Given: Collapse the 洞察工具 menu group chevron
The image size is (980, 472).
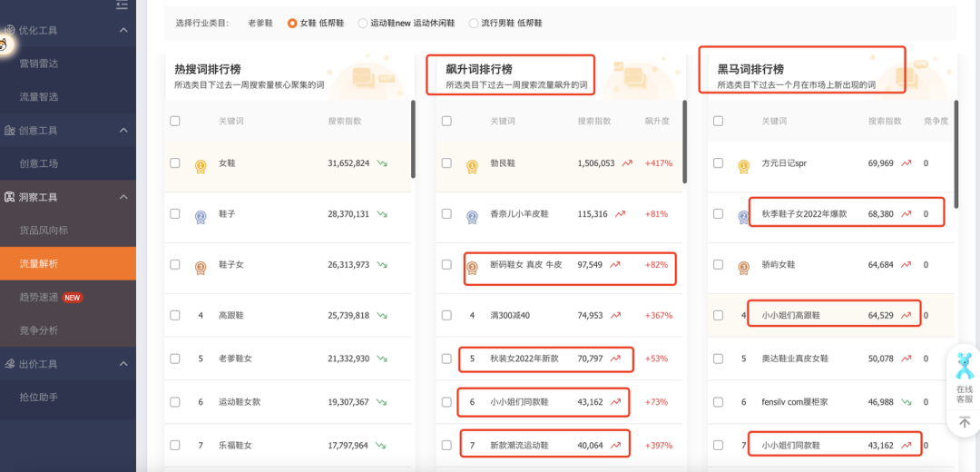Looking at the screenshot, I should pyautogui.click(x=123, y=197).
